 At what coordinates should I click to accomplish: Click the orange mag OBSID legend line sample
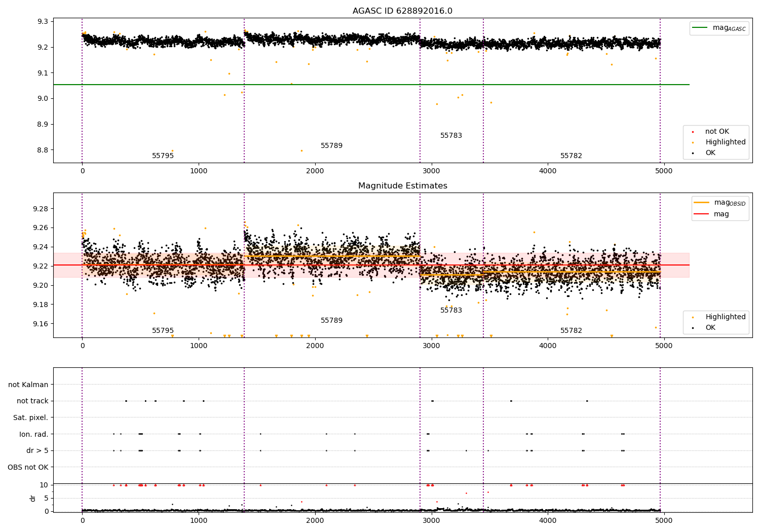pos(702,203)
